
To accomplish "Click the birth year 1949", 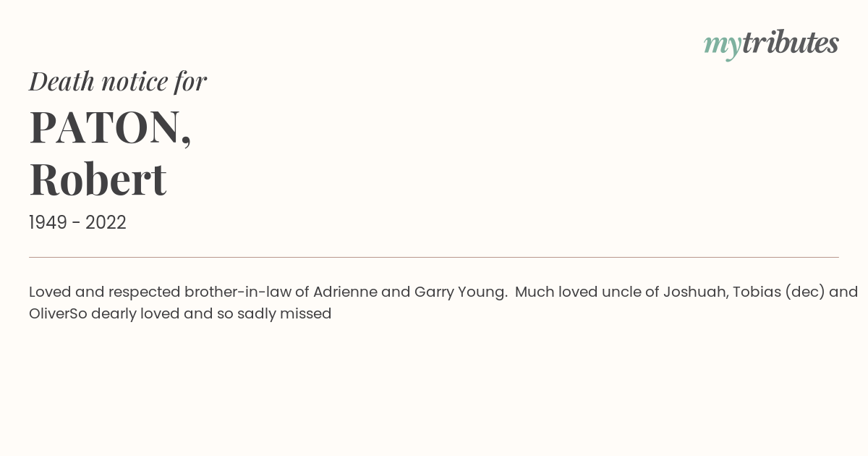I will [48, 223].
